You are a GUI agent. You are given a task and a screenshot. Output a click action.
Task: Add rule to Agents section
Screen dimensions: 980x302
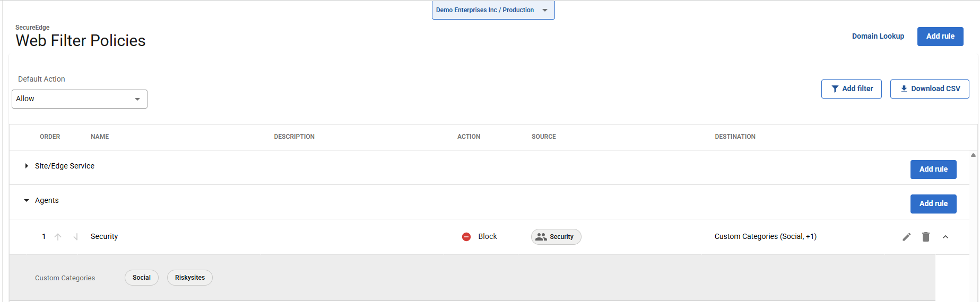[933, 203]
